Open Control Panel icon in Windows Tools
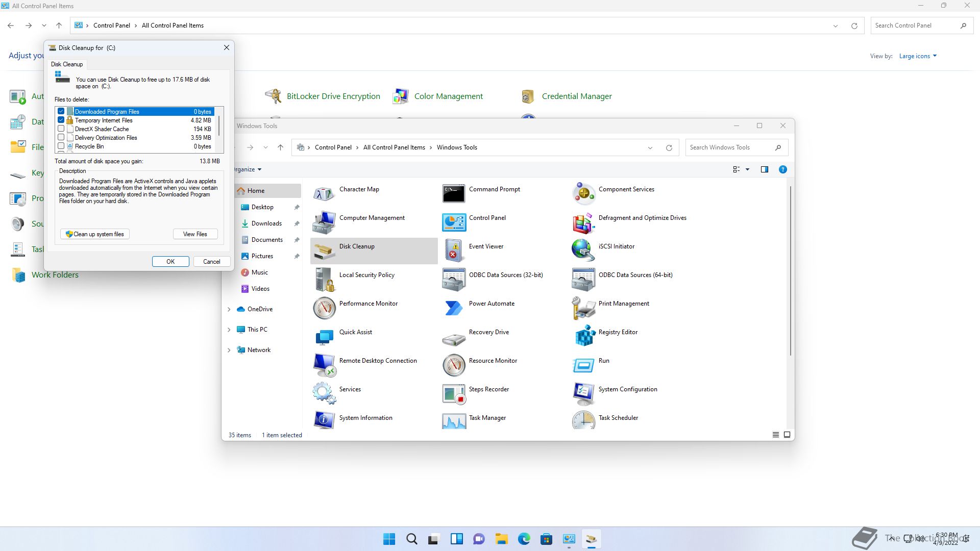Screen dimensions: 980x551 tap(454, 222)
